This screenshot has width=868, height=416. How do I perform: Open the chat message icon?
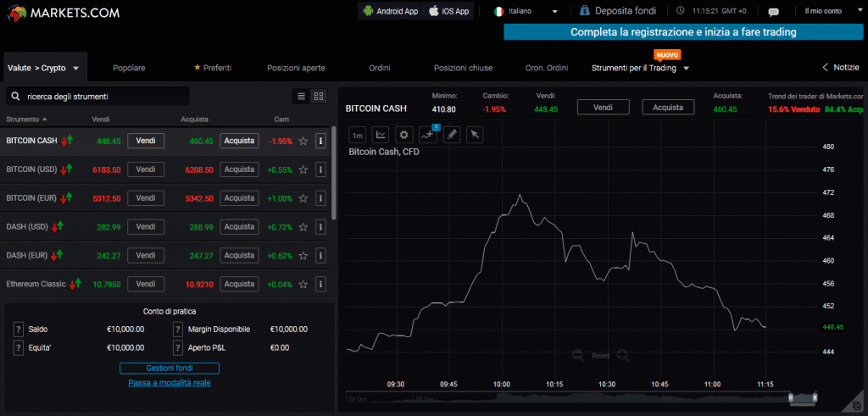coord(774,12)
